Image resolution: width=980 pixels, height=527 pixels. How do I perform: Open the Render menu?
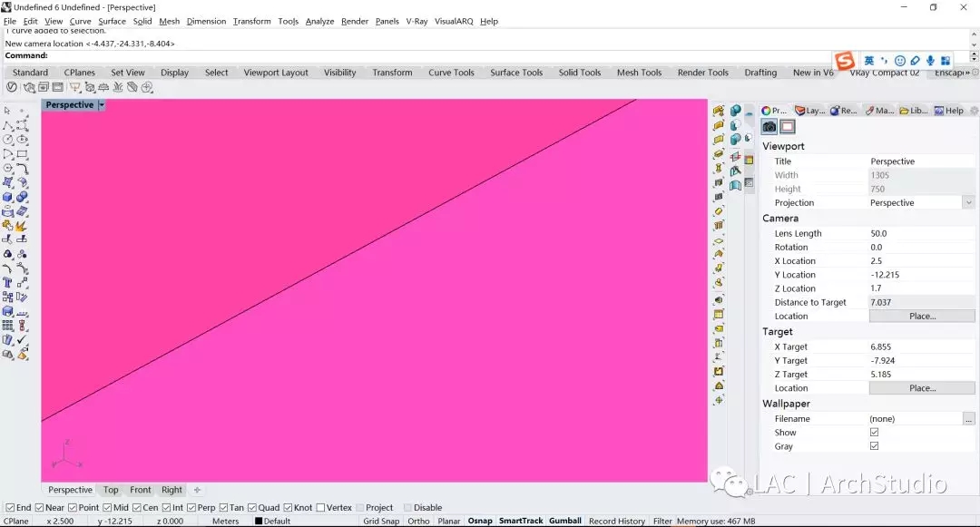tap(355, 21)
